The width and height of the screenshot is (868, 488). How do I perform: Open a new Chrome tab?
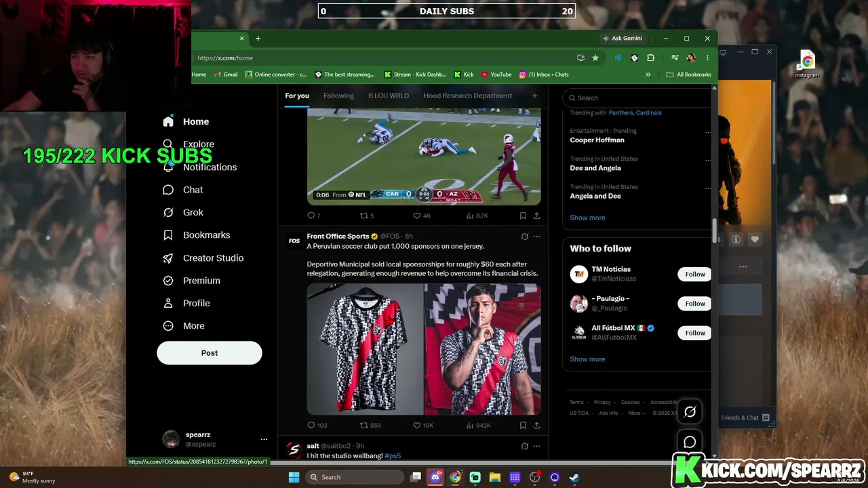click(258, 38)
